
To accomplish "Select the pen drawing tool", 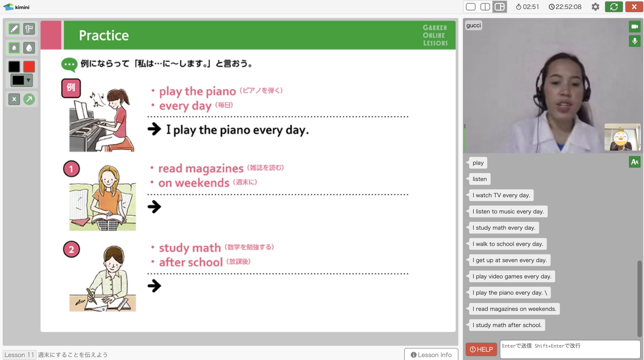I will 14,29.
